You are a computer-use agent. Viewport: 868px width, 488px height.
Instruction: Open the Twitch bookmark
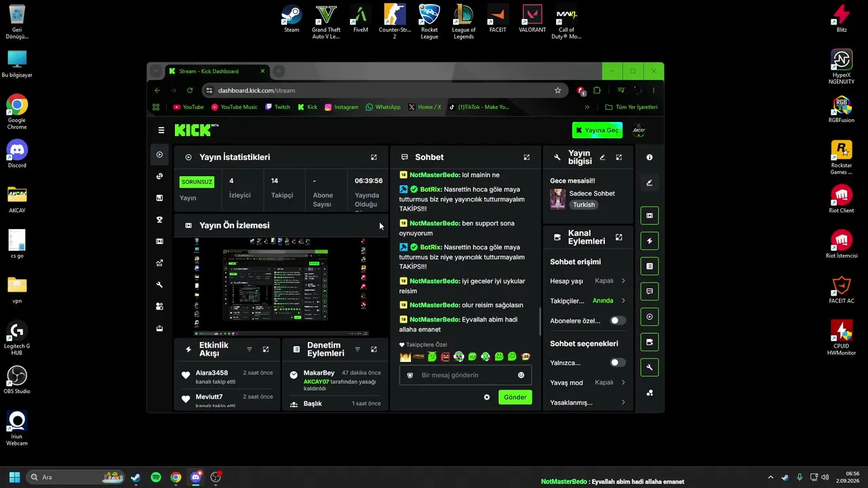click(277, 107)
